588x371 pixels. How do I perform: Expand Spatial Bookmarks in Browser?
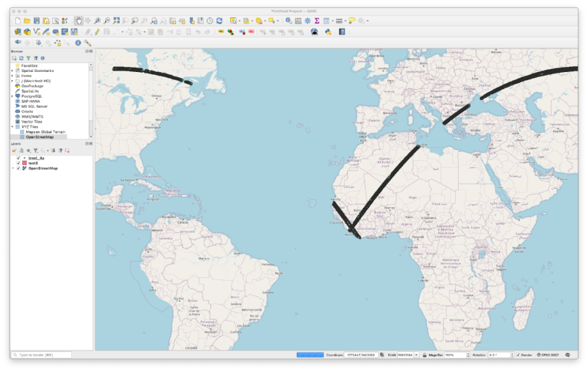(12, 71)
